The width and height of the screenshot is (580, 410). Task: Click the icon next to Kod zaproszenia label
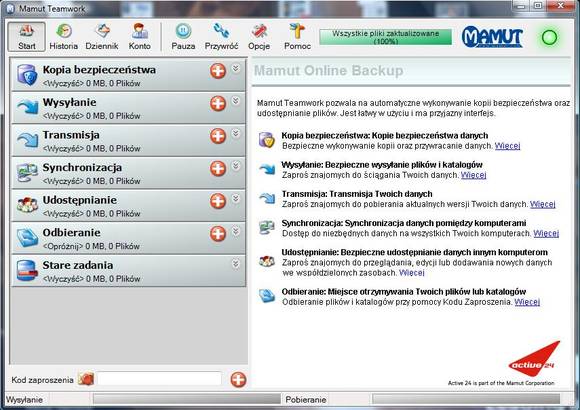coord(86,379)
